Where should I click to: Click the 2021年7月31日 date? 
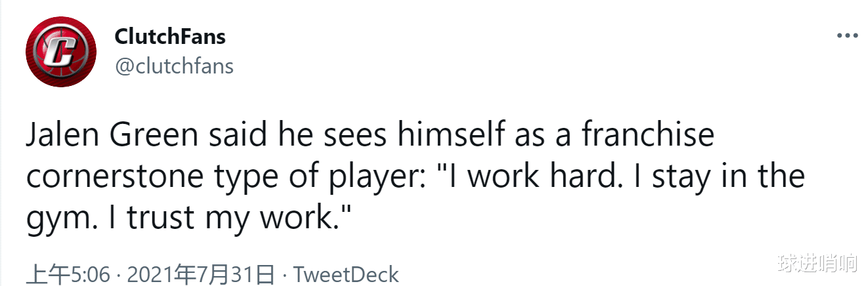(200, 274)
